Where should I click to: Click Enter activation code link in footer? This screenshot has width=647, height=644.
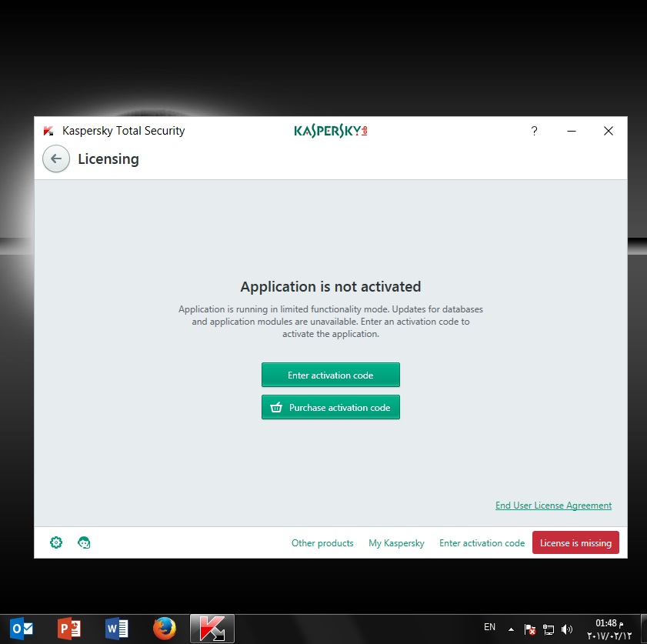(x=482, y=543)
